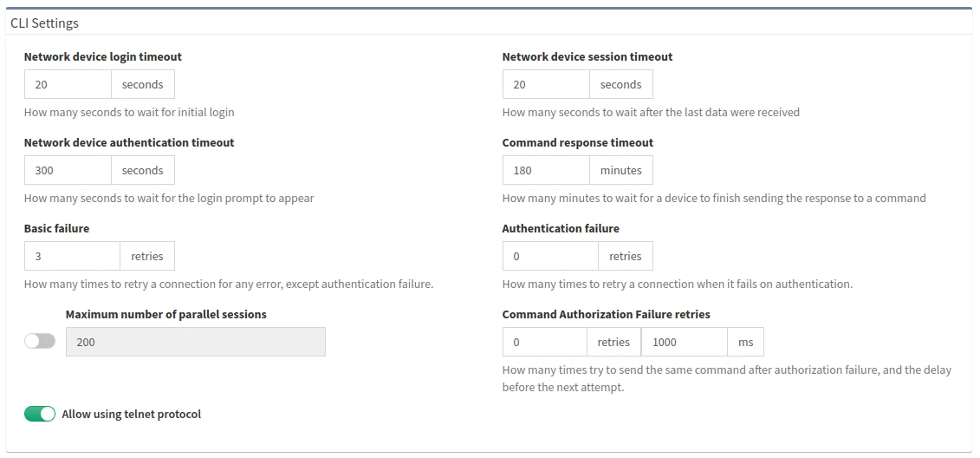Screen dimensions: 980x458
Task: Click the ms unit label after the delay field
Action: [x=745, y=343]
